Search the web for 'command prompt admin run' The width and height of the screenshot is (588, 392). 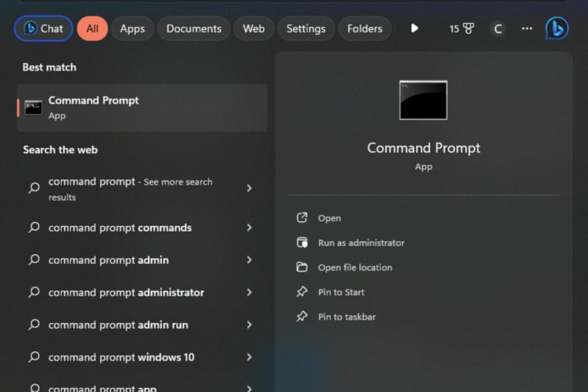point(141,325)
